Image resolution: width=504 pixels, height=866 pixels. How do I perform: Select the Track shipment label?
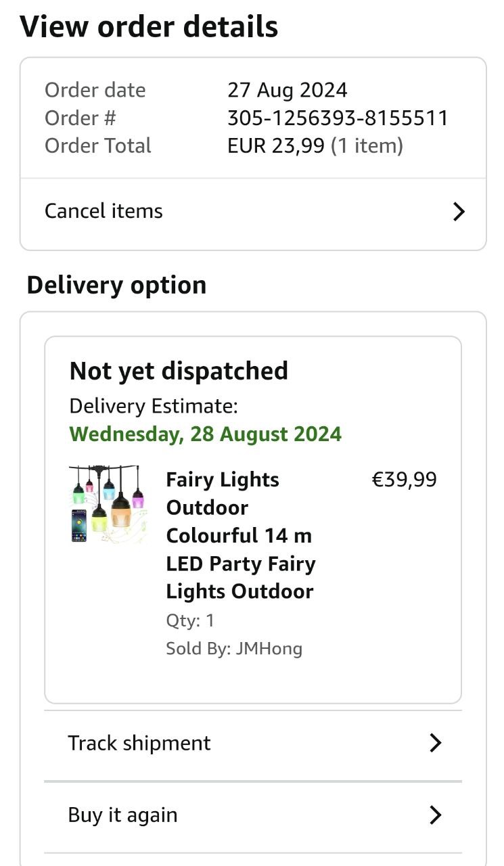click(x=139, y=743)
